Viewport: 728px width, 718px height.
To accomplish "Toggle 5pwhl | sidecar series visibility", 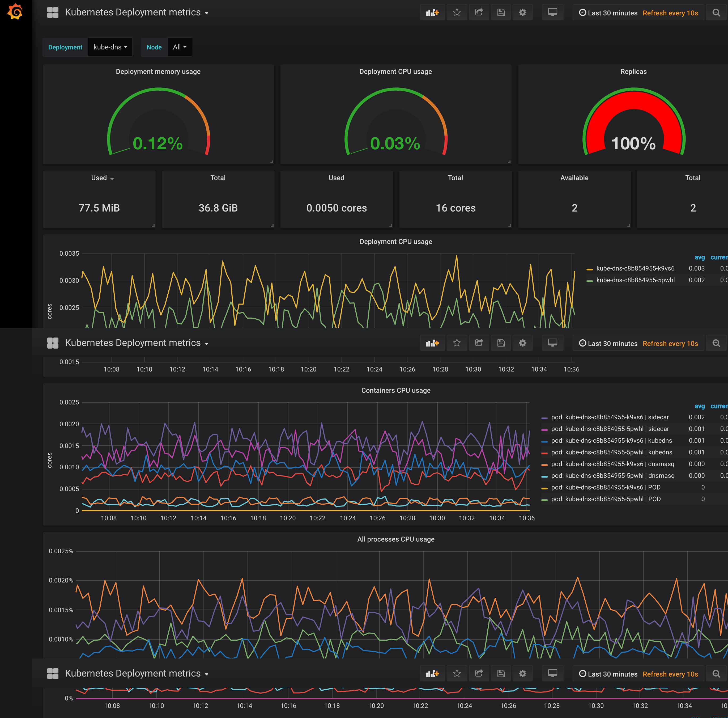I will [610, 429].
